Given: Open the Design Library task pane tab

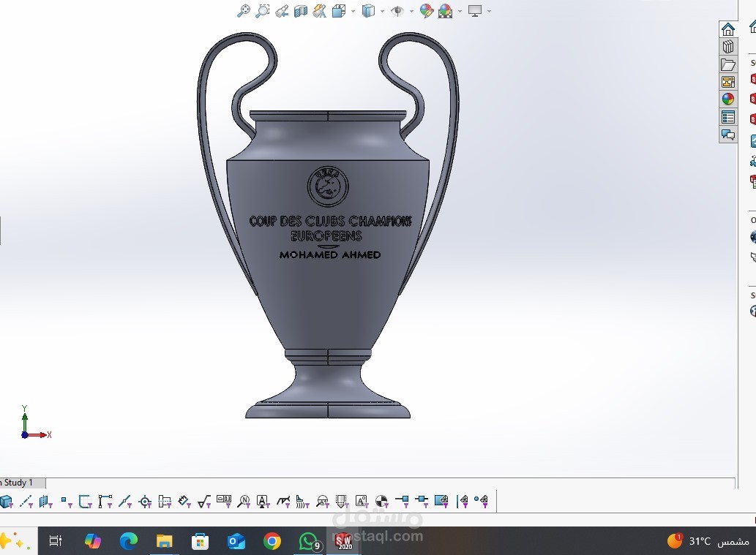Looking at the screenshot, I should (x=728, y=47).
